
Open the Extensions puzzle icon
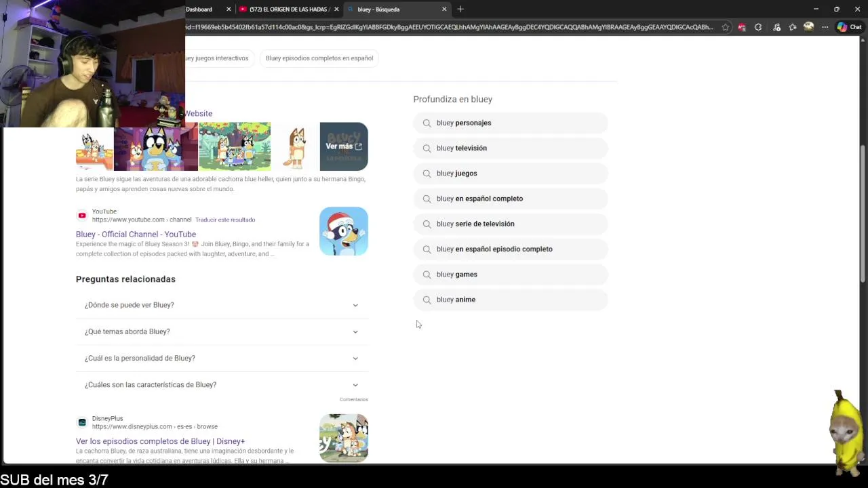point(758,27)
